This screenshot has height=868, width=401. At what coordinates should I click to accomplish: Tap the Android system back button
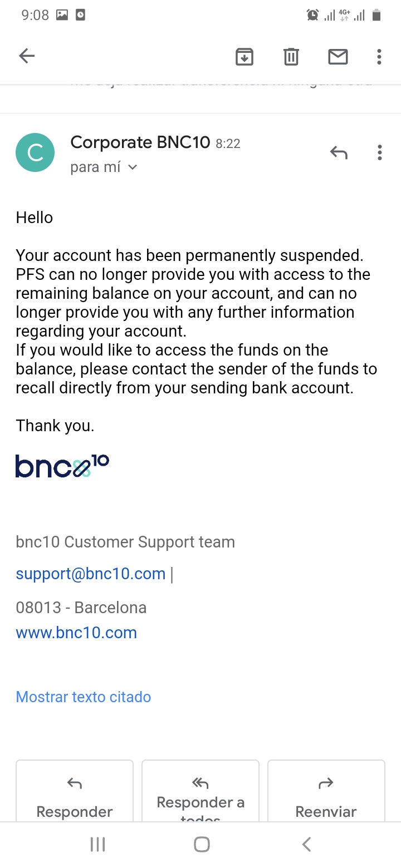click(x=306, y=845)
